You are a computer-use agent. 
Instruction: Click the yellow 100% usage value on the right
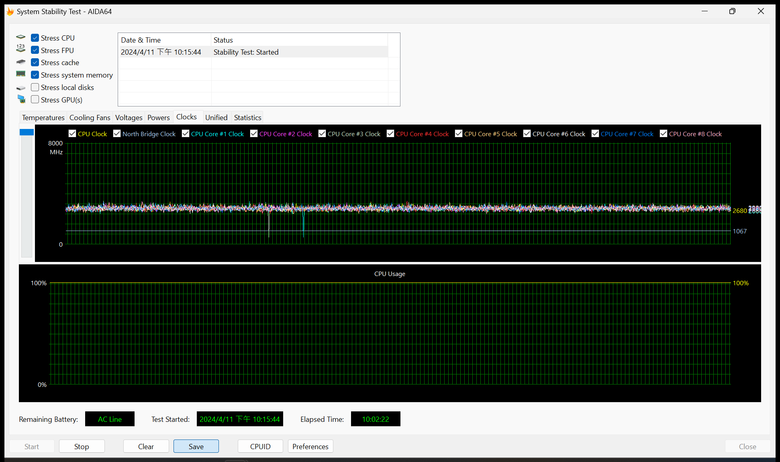741,283
